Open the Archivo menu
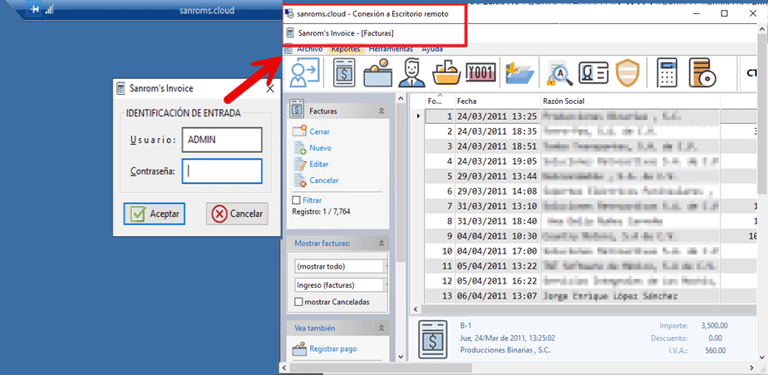The image size is (768, 375). pos(310,49)
